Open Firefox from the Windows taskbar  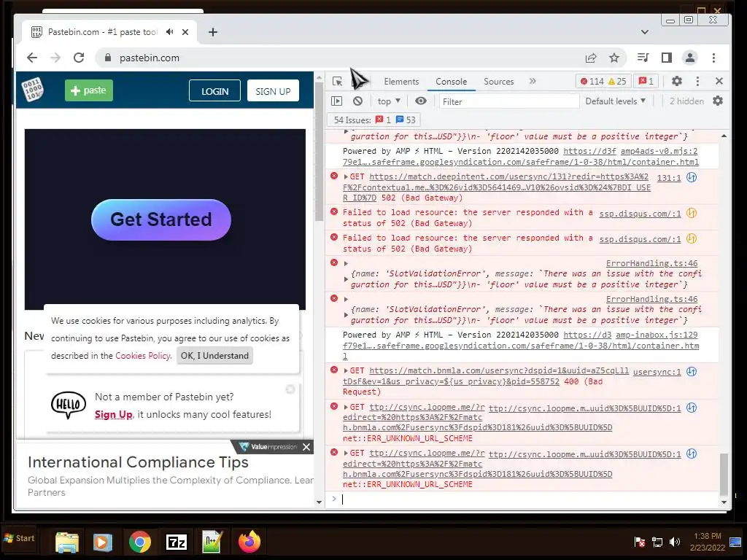point(249,542)
